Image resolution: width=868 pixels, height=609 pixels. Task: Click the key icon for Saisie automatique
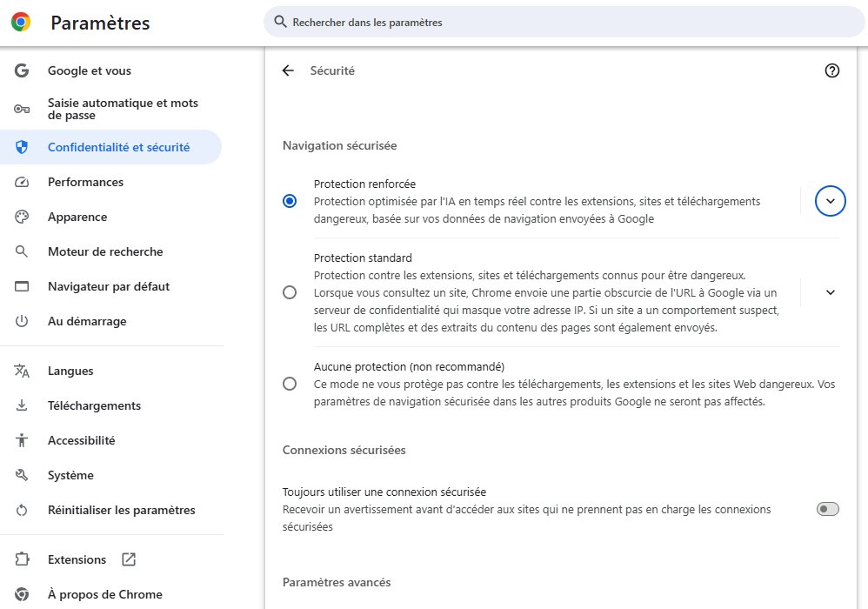22,109
